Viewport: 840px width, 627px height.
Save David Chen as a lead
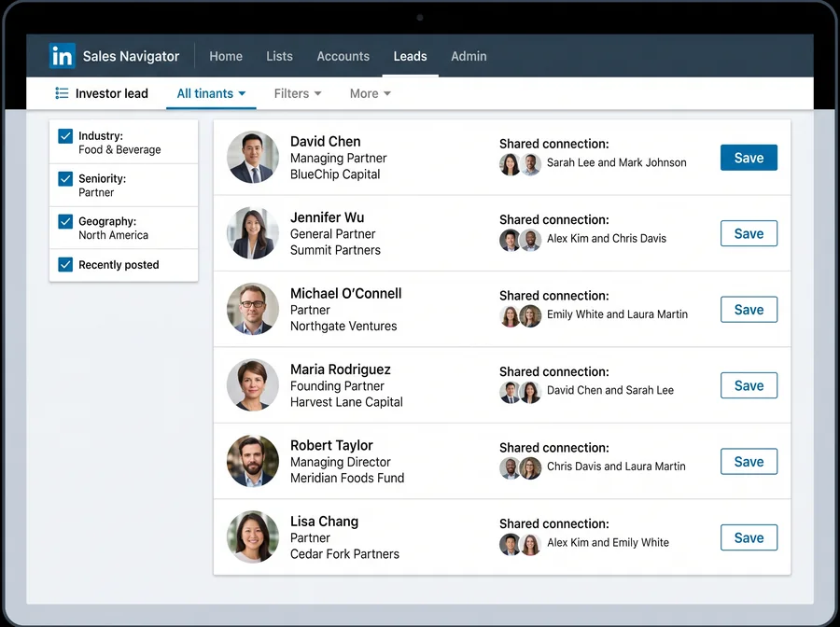click(749, 158)
